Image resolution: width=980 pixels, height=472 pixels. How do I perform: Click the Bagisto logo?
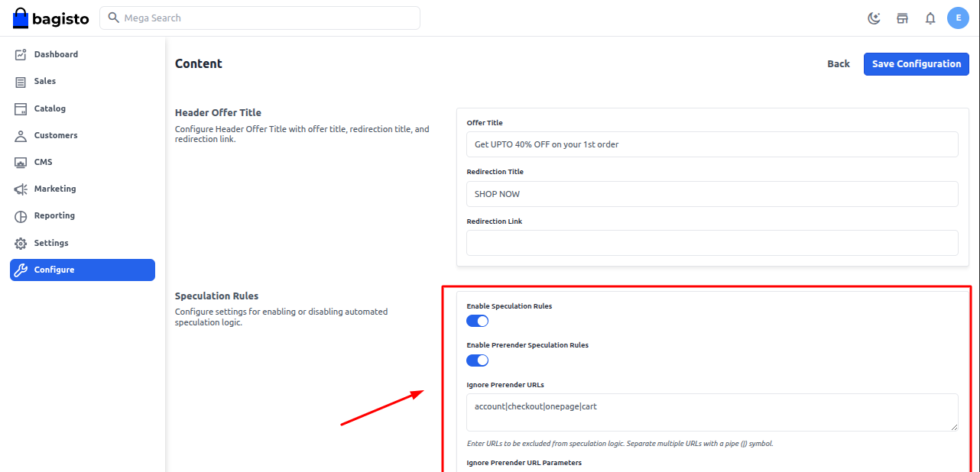point(50,18)
